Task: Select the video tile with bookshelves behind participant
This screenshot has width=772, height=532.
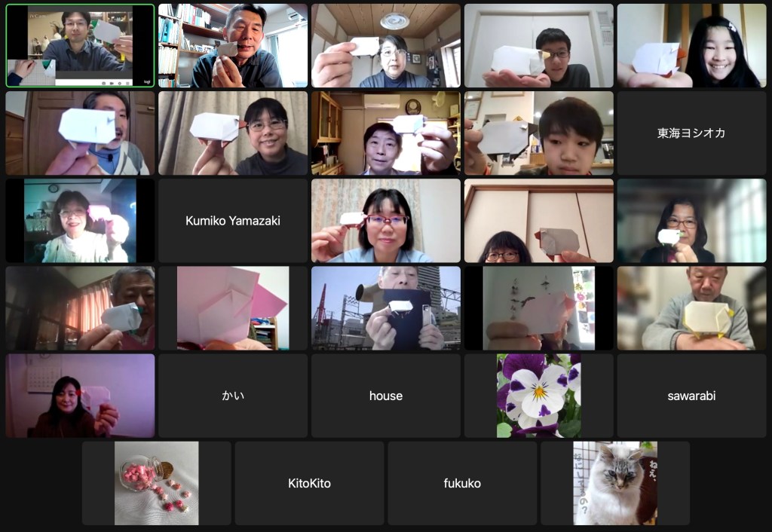Action: (233, 46)
